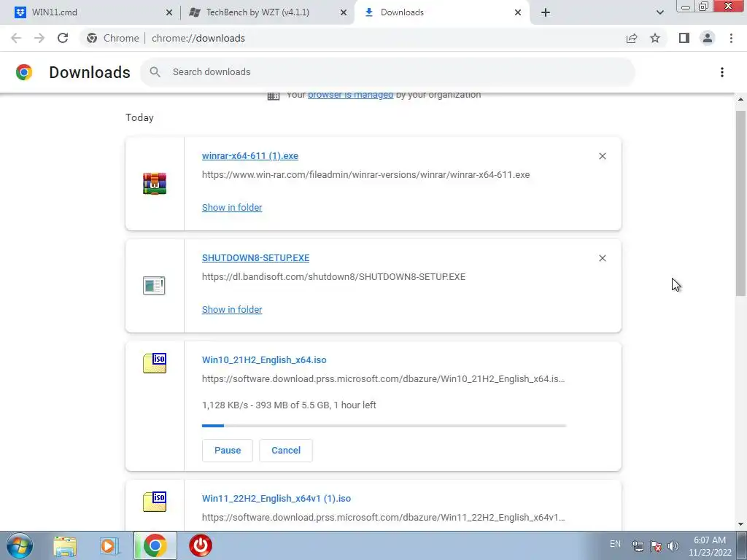The height and width of the screenshot is (560, 747).
Task: Open the winrar-x64-611 (1).exe link
Action: pos(250,156)
